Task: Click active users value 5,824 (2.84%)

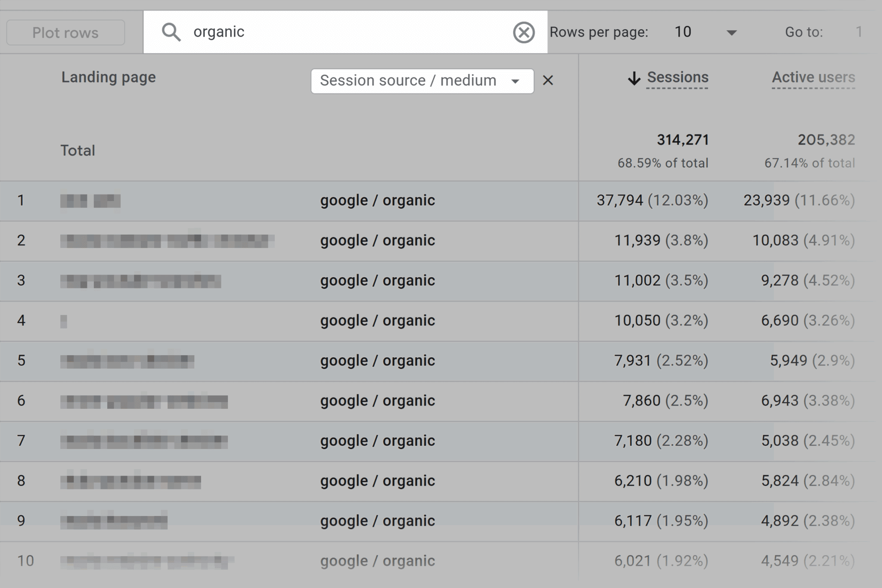Action: tap(808, 481)
